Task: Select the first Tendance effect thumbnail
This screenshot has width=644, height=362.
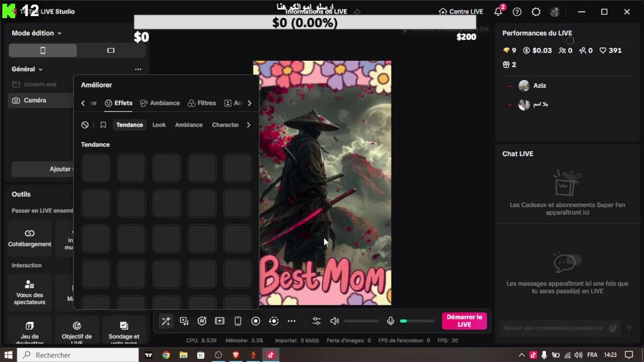Action: (96, 168)
